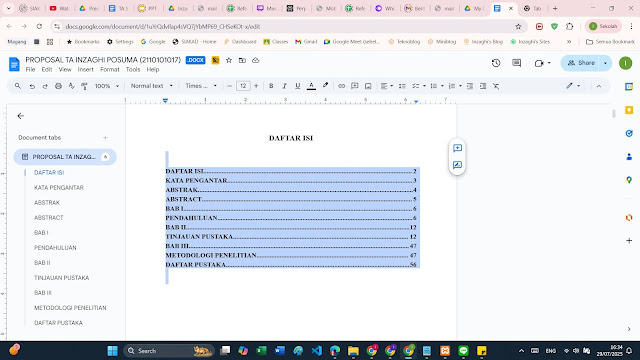The width and height of the screenshot is (640, 360).
Task: Open Google Calendar side panel
Action: [x=629, y=87]
